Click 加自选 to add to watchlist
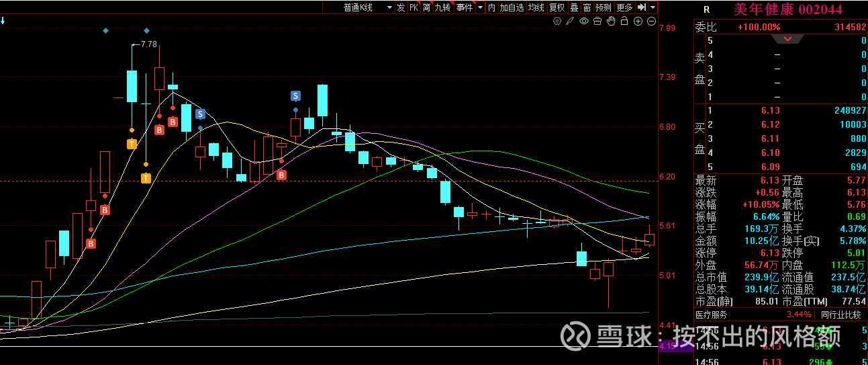Viewport: 868px width, 365px height. (512, 7)
